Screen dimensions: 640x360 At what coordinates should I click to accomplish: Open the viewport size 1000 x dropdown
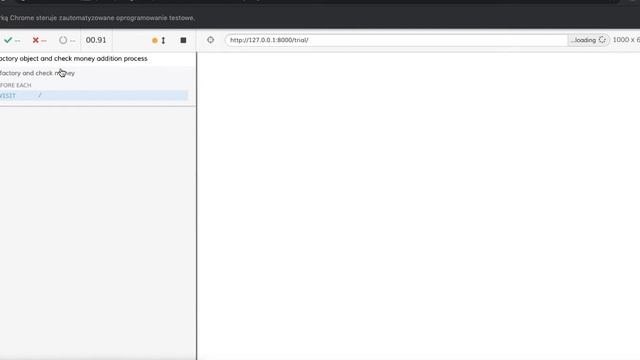tap(626, 40)
